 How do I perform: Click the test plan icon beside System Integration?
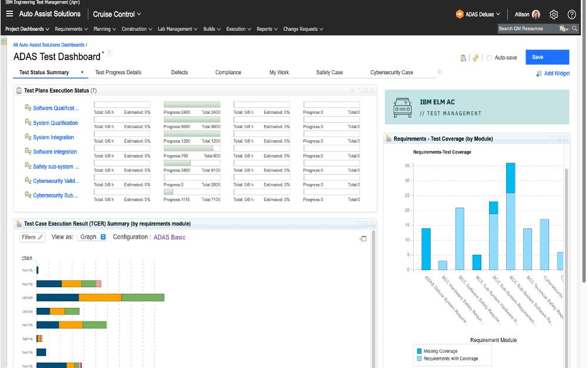28,137
